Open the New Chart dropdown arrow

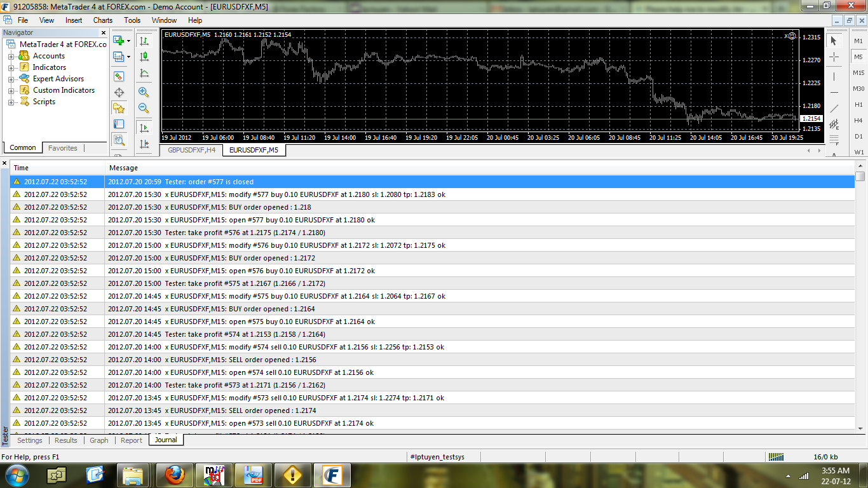point(128,41)
